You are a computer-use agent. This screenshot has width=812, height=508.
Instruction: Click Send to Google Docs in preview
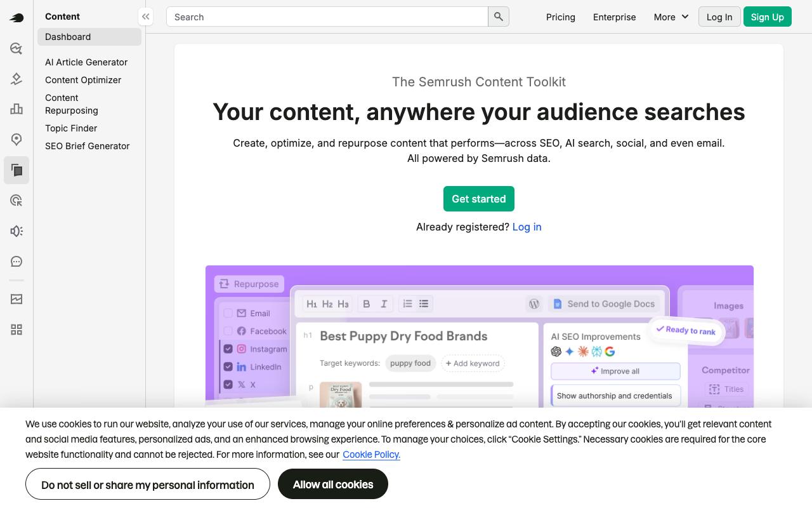603,304
